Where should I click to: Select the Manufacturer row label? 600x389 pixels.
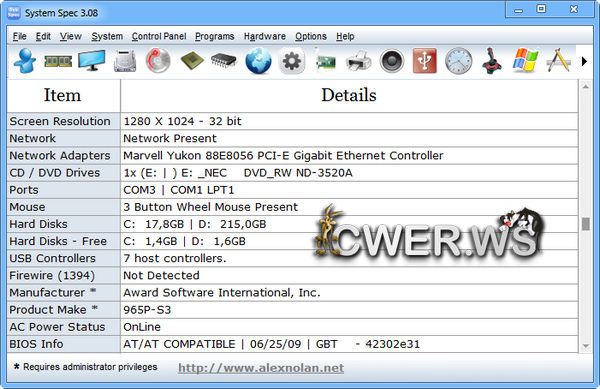[x=53, y=293]
